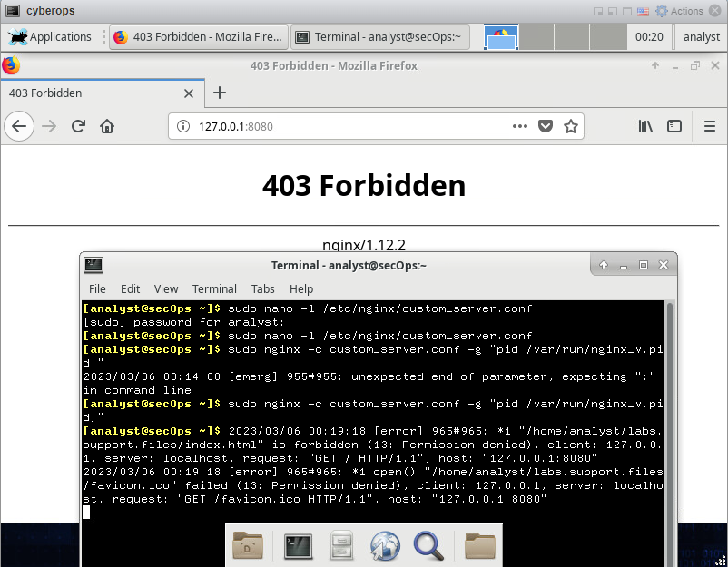Click the 403 Forbidden heading

coord(363,186)
